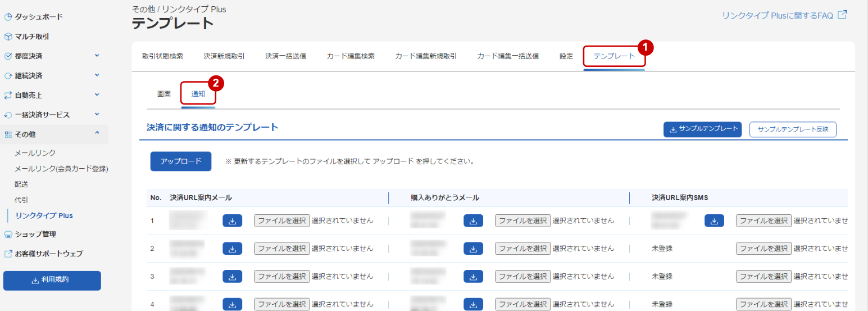This screenshot has height=311, width=868.
Task: Click the Dashboard icon in the sidebar
Action: (x=8, y=17)
